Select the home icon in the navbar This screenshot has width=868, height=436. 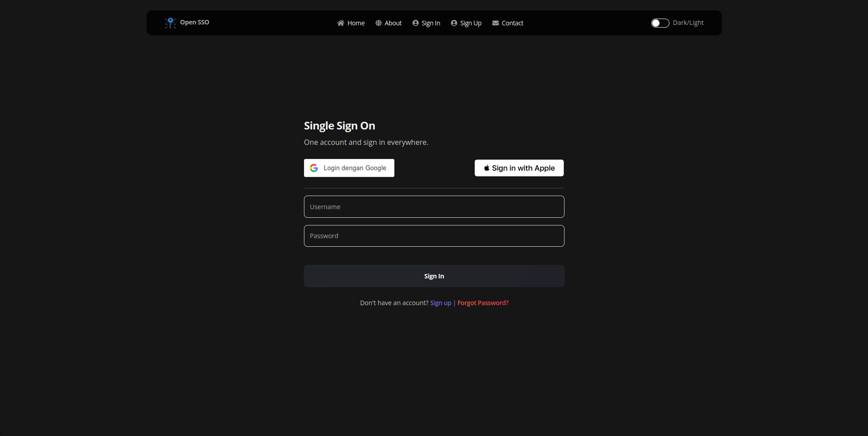coord(340,23)
